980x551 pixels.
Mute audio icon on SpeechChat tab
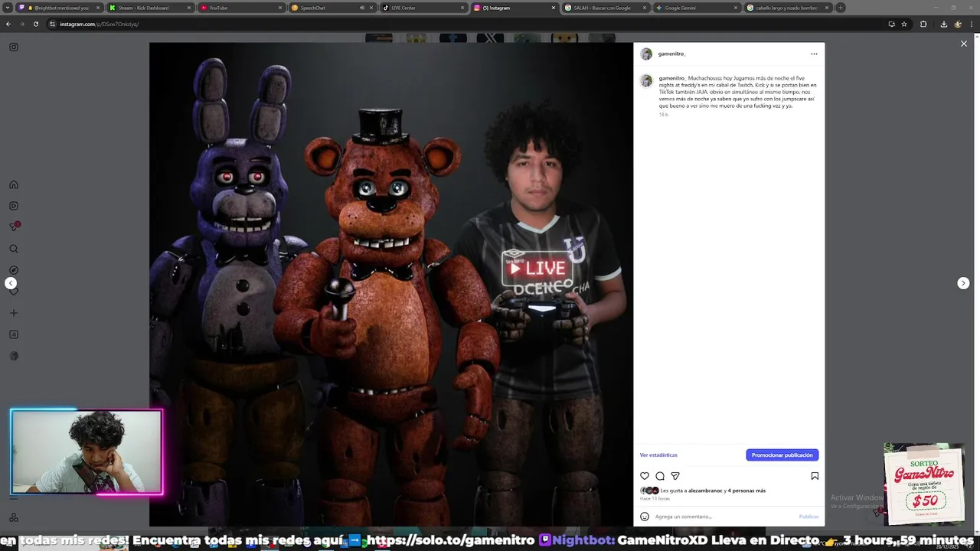pyautogui.click(x=362, y=8)
